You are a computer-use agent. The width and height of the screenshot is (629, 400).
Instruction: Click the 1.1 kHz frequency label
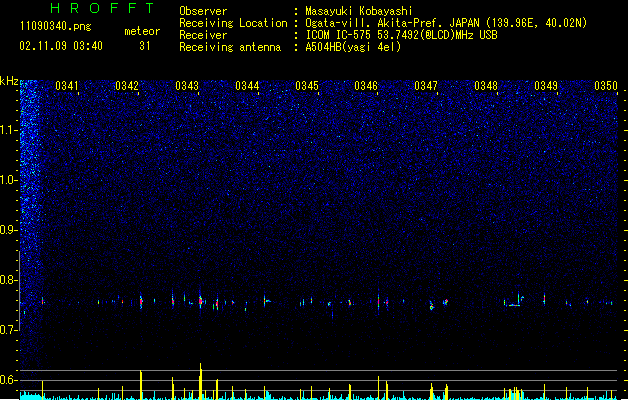(8, 130)
